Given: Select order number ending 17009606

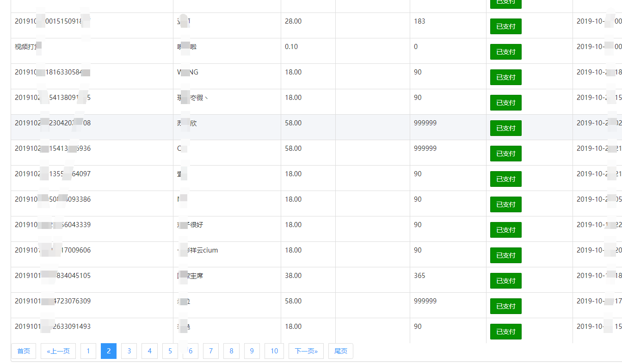Looking at the screenshot, I should point(53,250).
